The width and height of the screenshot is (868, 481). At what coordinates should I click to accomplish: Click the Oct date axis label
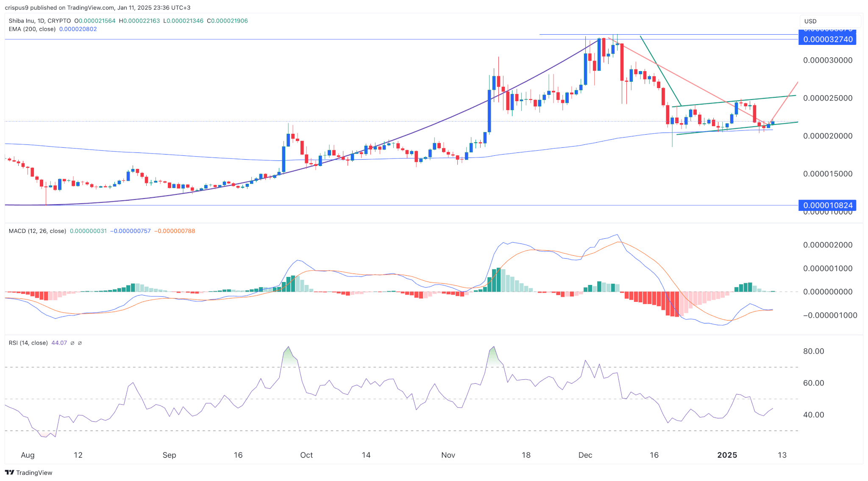[306, 455]
